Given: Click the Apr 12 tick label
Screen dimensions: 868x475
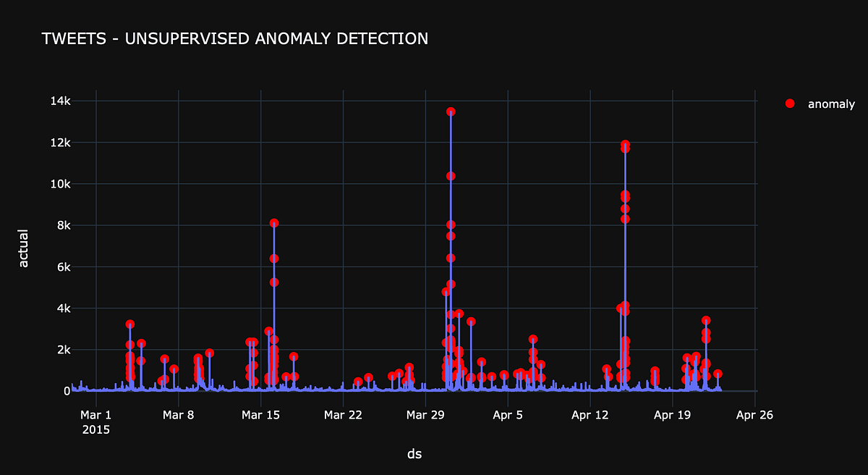Looking at the screenshot, I should click(x=590, y=415).
